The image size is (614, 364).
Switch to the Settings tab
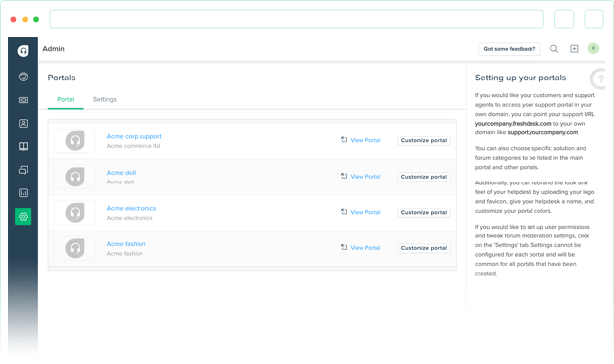pyautogui.click(x=105, y=99)
